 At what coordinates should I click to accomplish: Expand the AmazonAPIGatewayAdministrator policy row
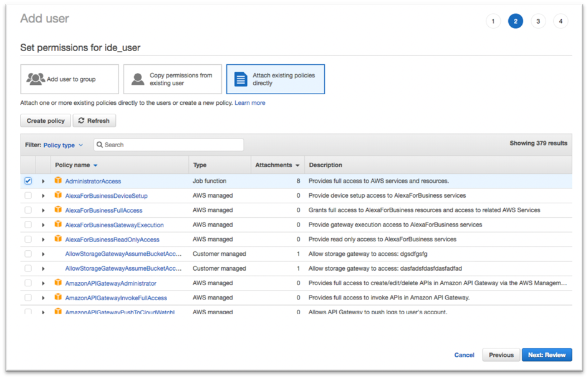point(43,283)
